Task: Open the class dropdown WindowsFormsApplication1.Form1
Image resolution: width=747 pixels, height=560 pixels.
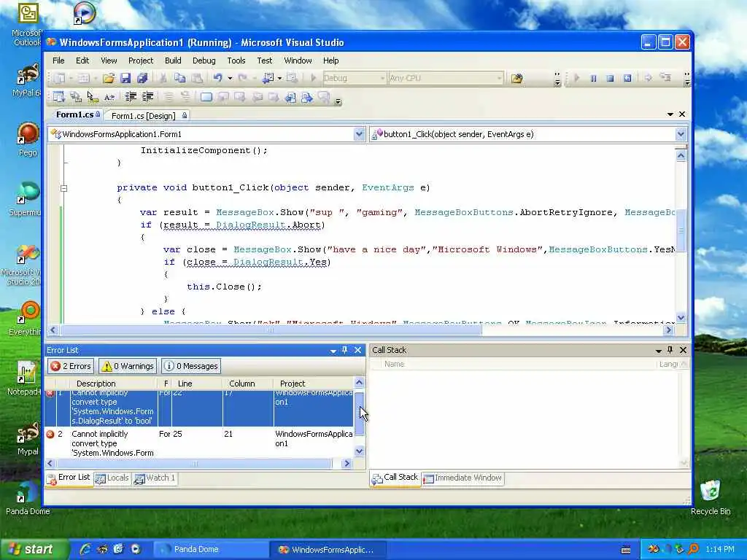Action: 359,134
